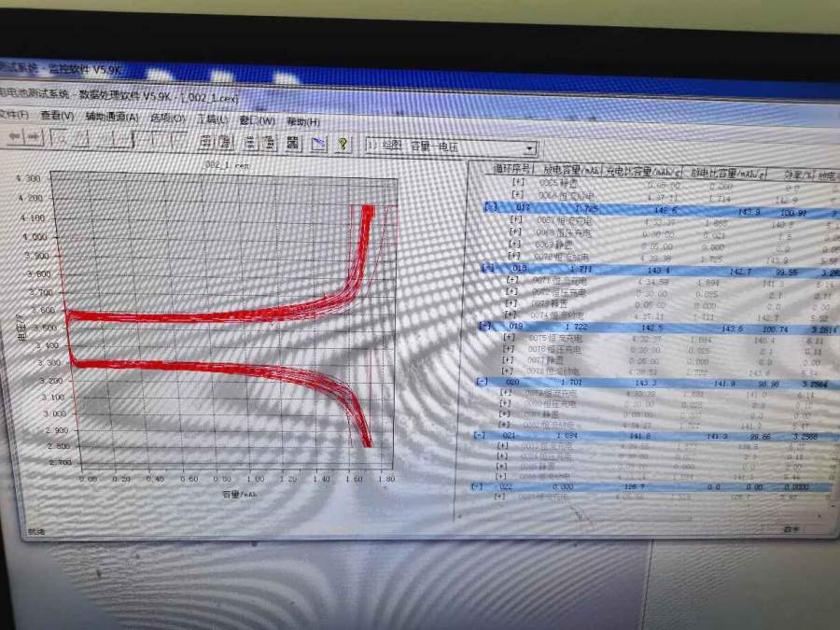The height and width of the screenshot is (630, 840).
Task: Collapse cycle 021 row
Action: (479, 435)
